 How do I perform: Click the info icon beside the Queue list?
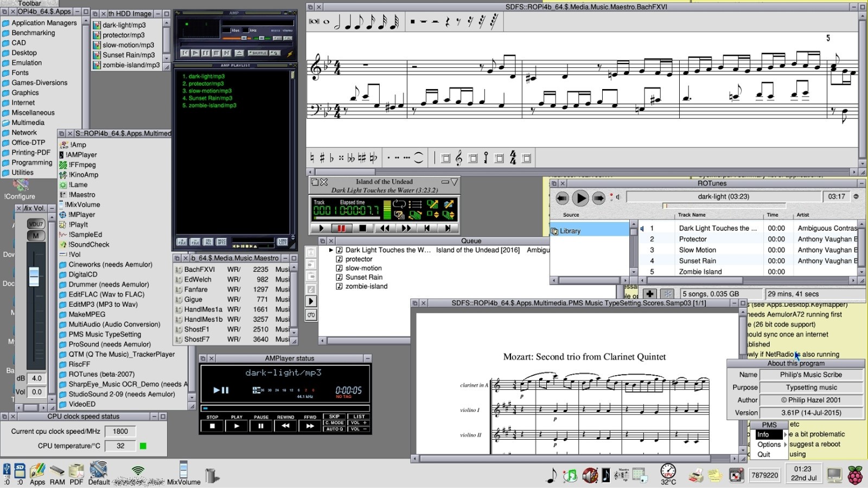point(311,289)
